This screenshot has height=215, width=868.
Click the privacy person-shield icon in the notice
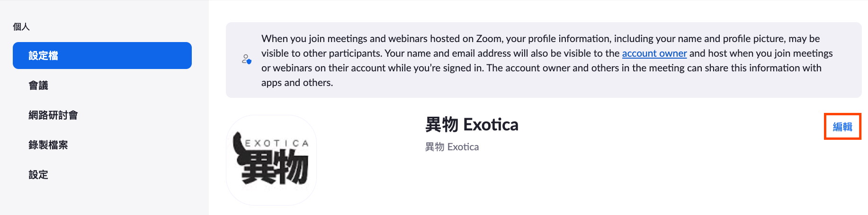[x=246, y=60]
